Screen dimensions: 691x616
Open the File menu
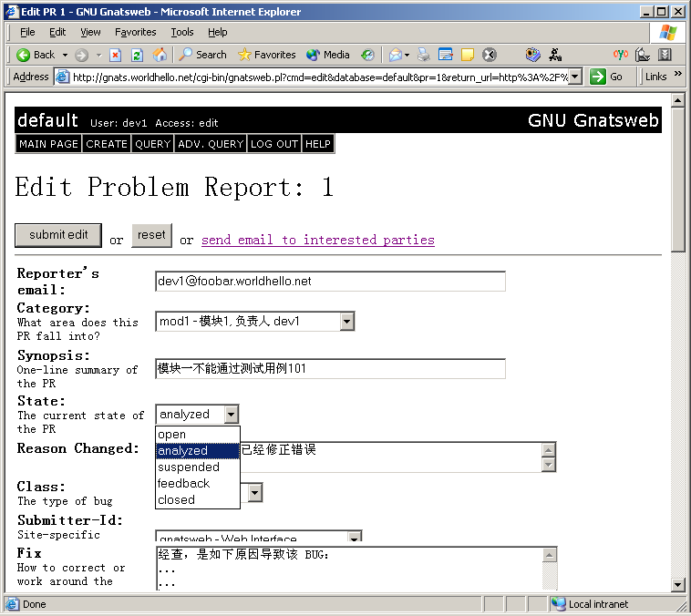point(27,32)
